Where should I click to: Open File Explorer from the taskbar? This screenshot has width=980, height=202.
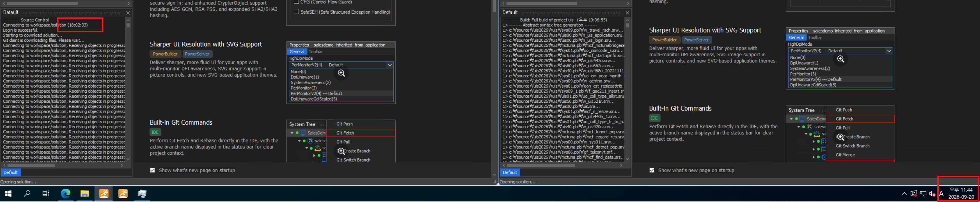85,194
